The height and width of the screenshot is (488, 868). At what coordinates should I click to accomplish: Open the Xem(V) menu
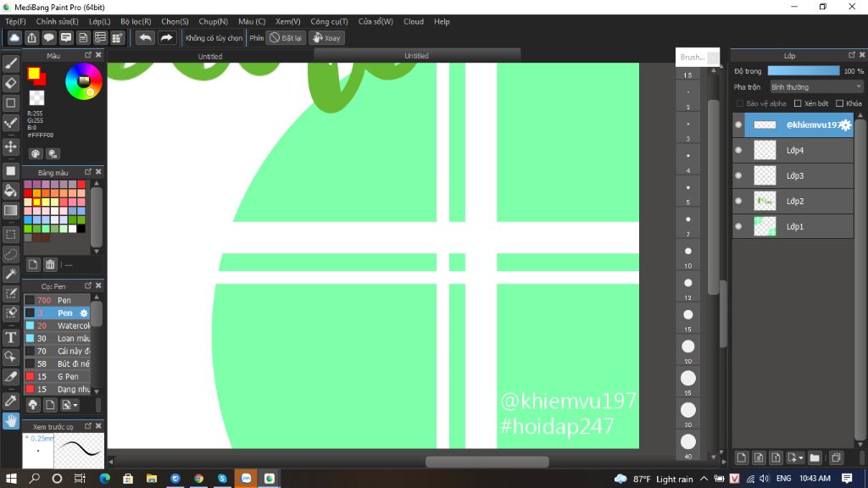pos(288,21)
